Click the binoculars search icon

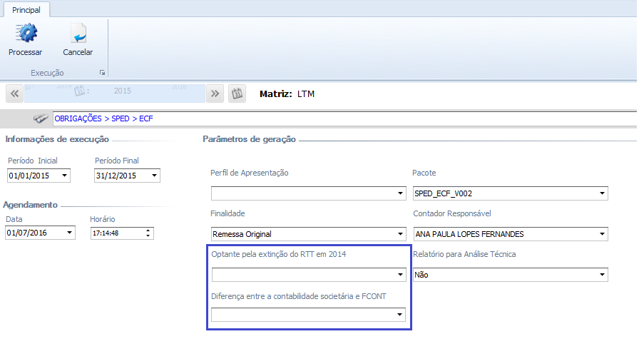point(40,118)
